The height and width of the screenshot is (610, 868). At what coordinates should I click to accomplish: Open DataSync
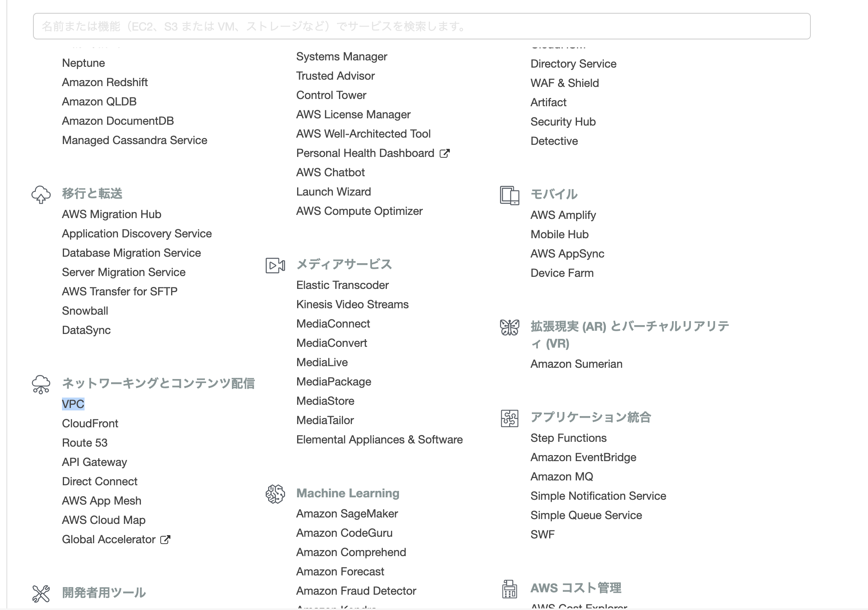click(87, 330)
